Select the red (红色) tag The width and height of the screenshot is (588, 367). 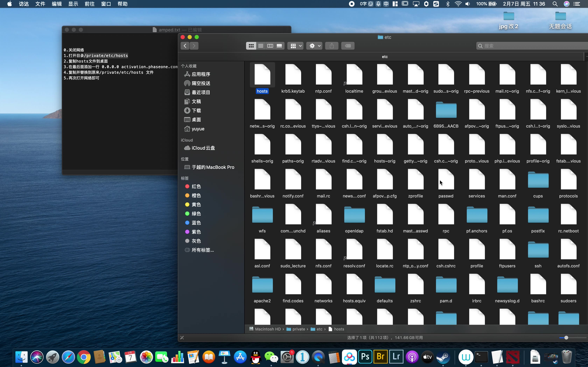[196, 186]
